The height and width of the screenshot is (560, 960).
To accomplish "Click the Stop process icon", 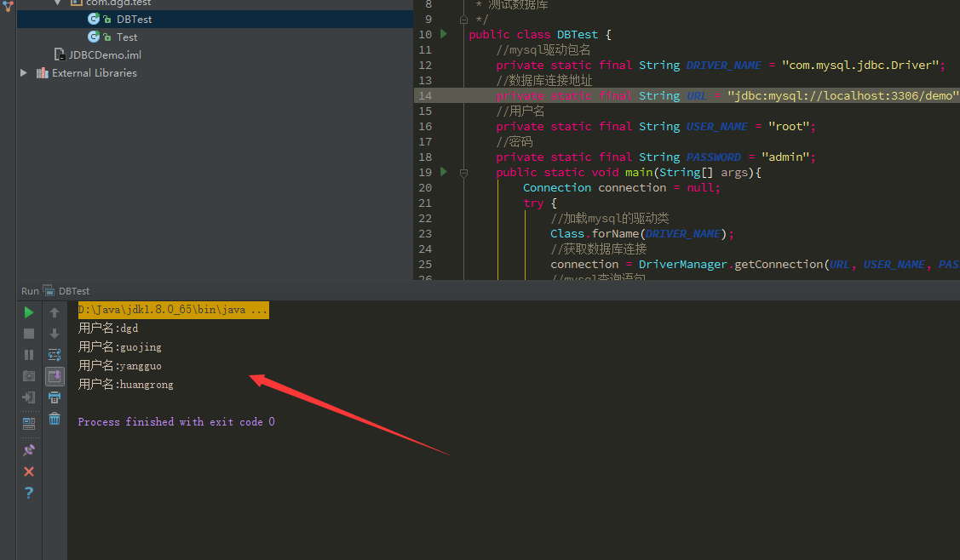I will pos(28,333).
